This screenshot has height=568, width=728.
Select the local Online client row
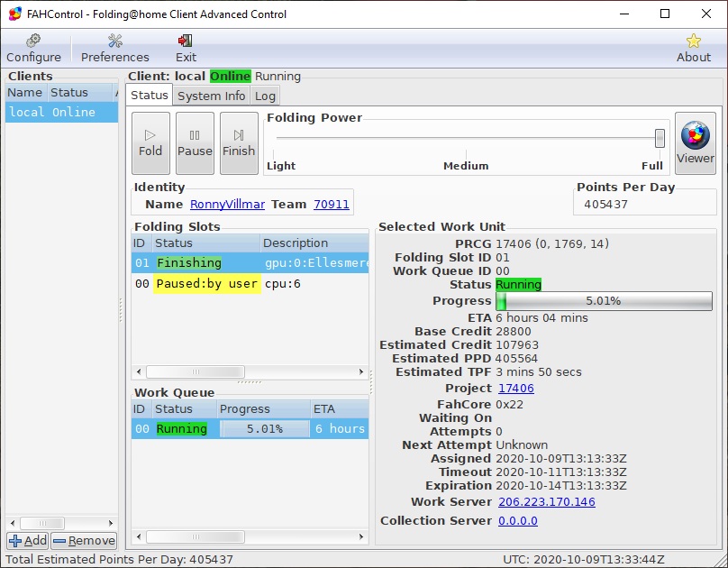(62, 113)
